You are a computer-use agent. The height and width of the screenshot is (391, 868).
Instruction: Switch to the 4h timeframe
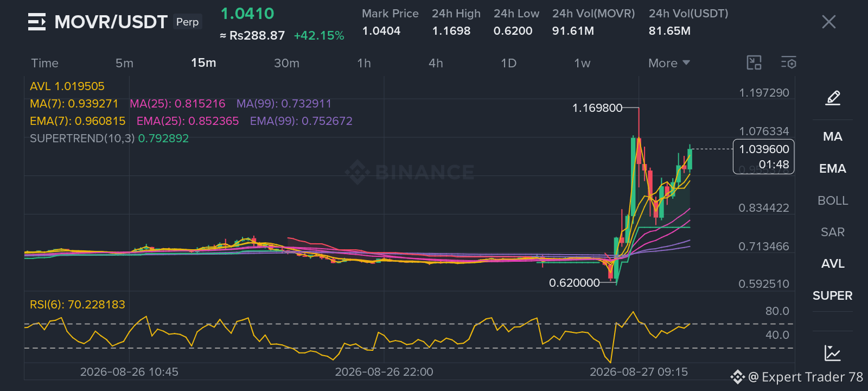(x=436, y=63)
